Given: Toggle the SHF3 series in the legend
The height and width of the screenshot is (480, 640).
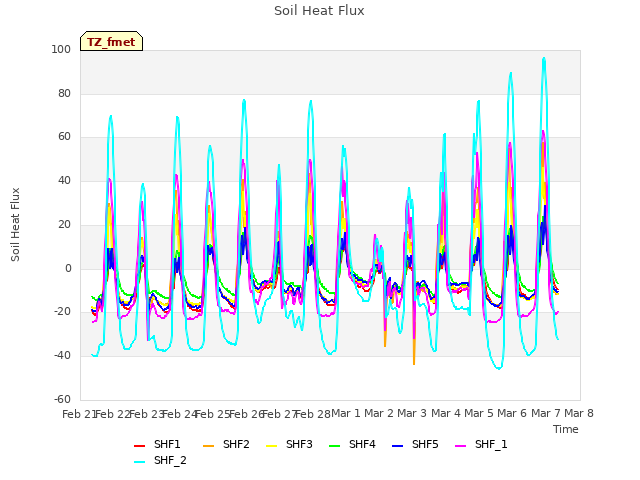Looking at the screenshot, I should pyautogui.click(x=289, y=444).
